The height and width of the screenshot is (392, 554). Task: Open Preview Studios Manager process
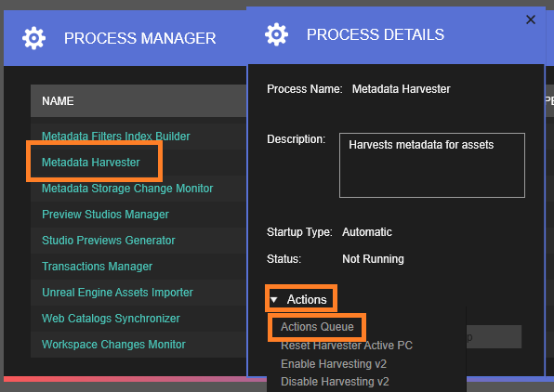point(105,215)
